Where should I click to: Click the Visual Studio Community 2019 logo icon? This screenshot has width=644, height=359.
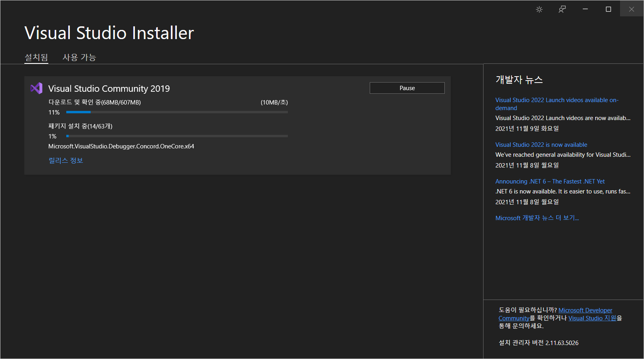click(x=36, y=88)
